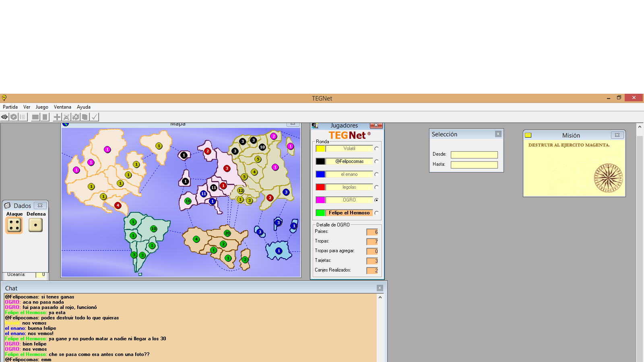Click the defense die showing one
644x362 pixels.
pos(35,225)
